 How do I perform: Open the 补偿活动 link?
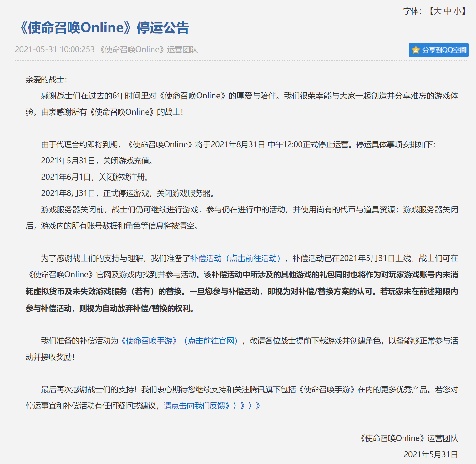(x=206, y=258)
